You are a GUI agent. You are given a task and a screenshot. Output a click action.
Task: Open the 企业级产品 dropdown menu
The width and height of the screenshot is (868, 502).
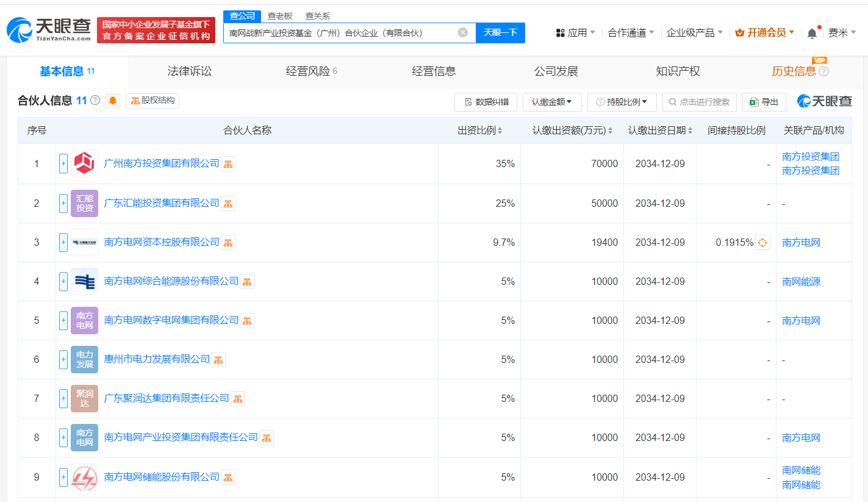695,33
